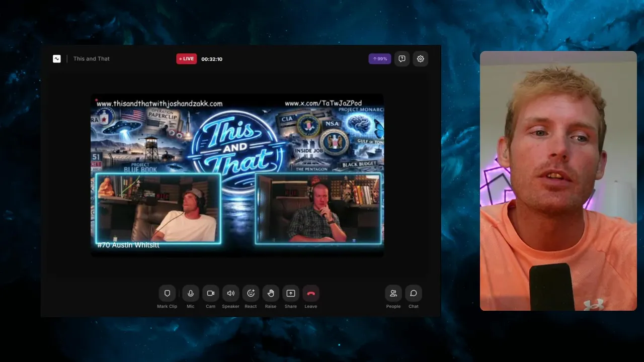Click the red LIVE badge
The image size is (644, 362).
point(187,59)
